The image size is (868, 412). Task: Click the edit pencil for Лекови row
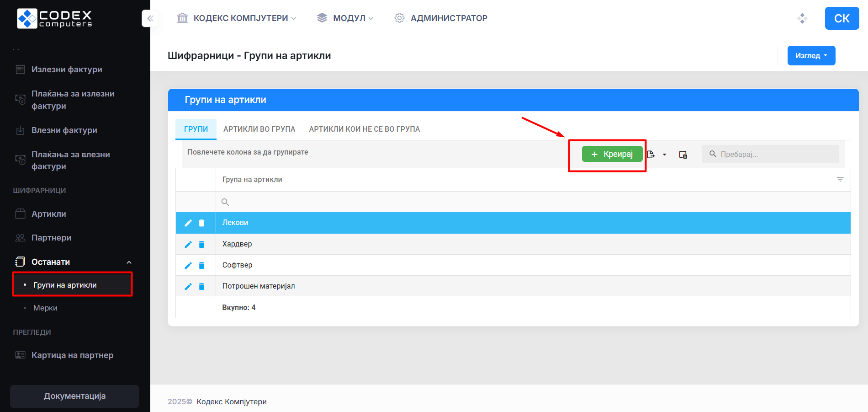coord(188,223)
